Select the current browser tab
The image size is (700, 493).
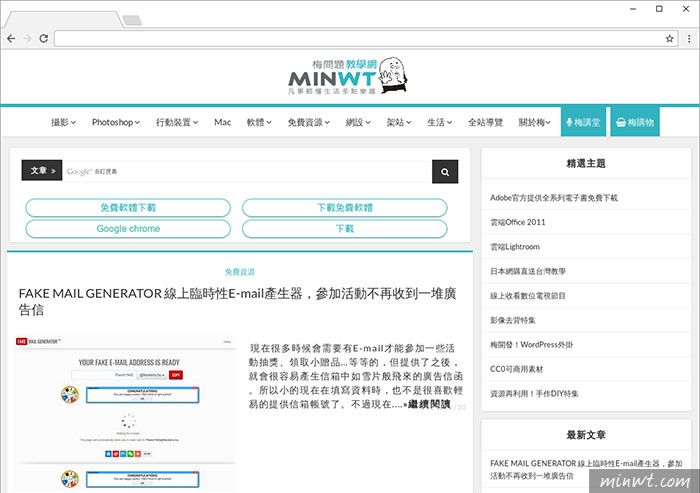click(63, 20)
